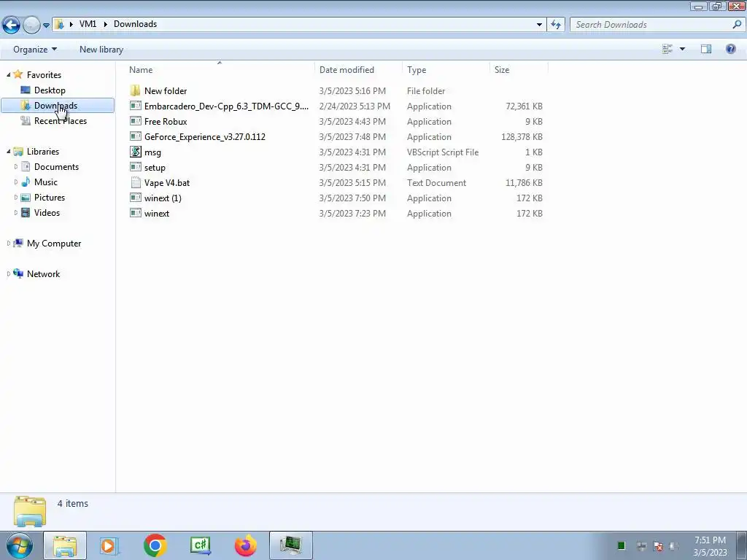
Task: Change view with the view icon
Action: point(667,49)
